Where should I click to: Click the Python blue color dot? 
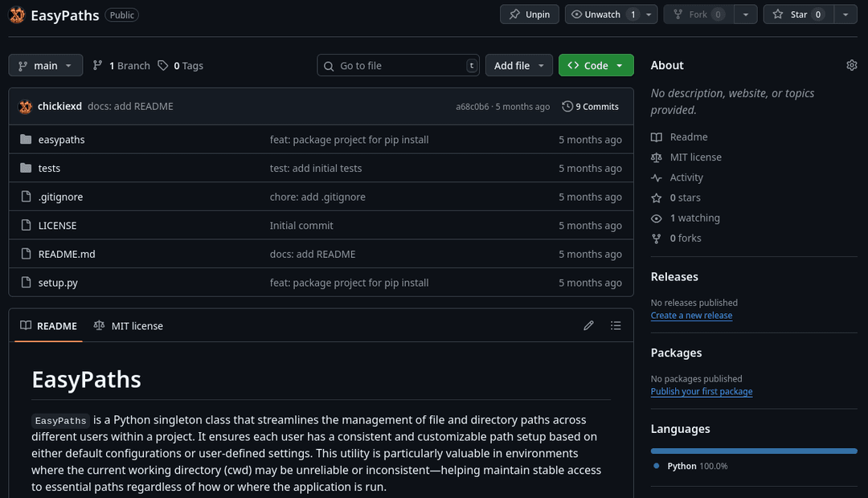click(656, 466)
